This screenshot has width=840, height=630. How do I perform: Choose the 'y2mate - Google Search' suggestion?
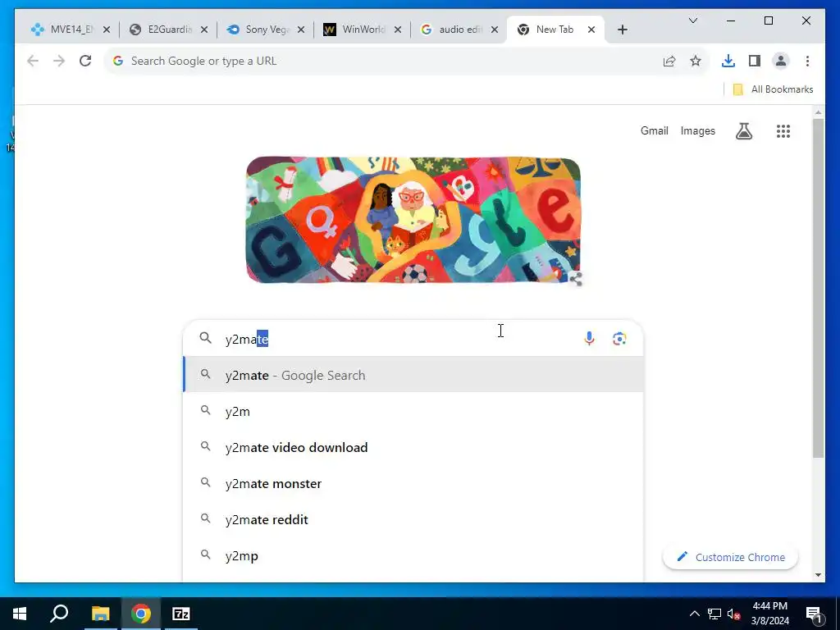coord(413,375)
